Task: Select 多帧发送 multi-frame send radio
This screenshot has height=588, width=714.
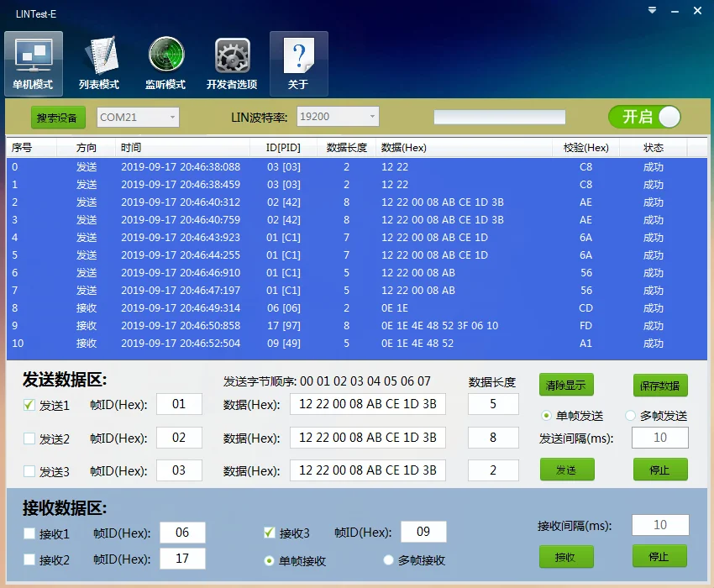Action: pos(630,416)
